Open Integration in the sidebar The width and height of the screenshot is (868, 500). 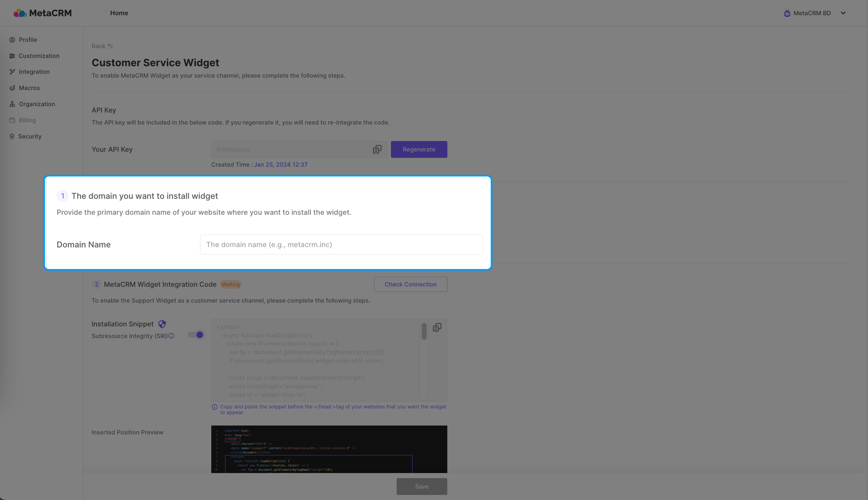pos(34,72)
